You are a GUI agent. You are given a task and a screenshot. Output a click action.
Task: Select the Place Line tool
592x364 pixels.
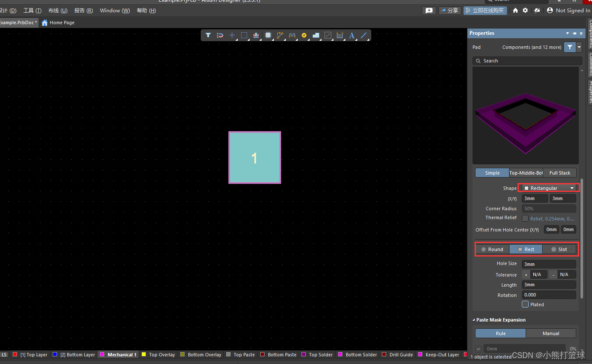tap(363, 35)
